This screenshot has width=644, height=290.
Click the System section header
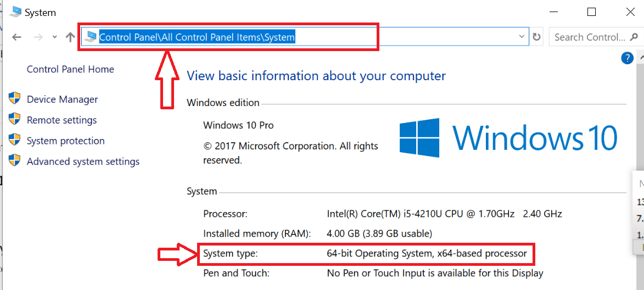(201, 192)
